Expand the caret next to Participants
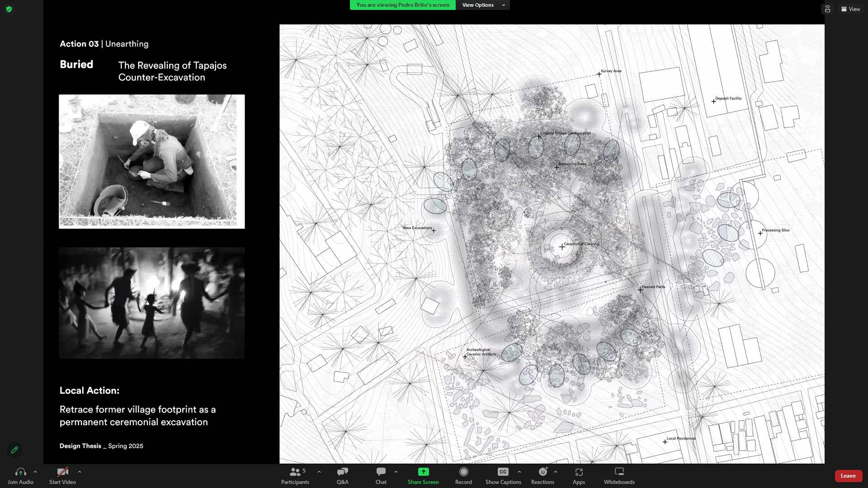Image resolution: width=868 pixels, height=488 pixels. 319,472
